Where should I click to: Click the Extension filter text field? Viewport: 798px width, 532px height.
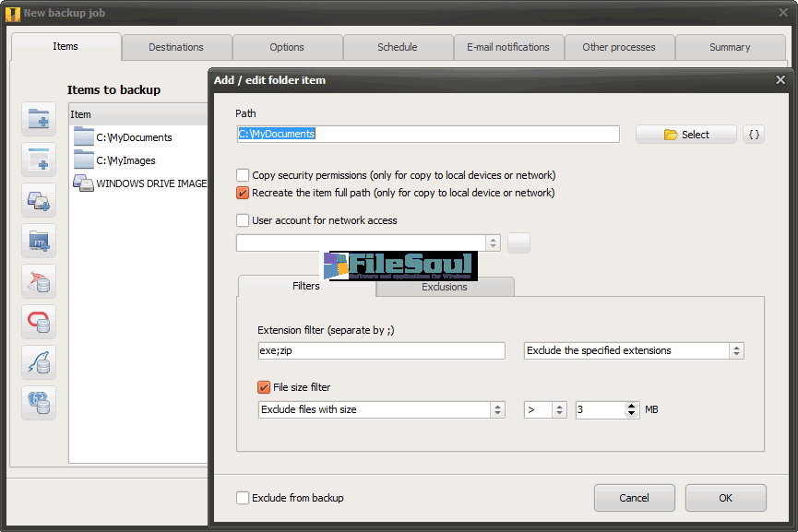point(381,350)
